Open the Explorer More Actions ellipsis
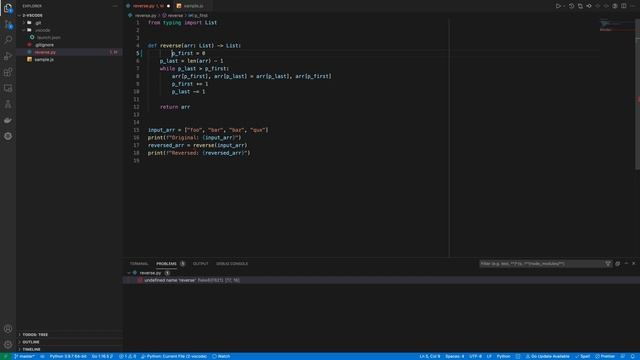The height and width of the screenshot is (360, 640). pyautogui.click(x=115, y=6)
